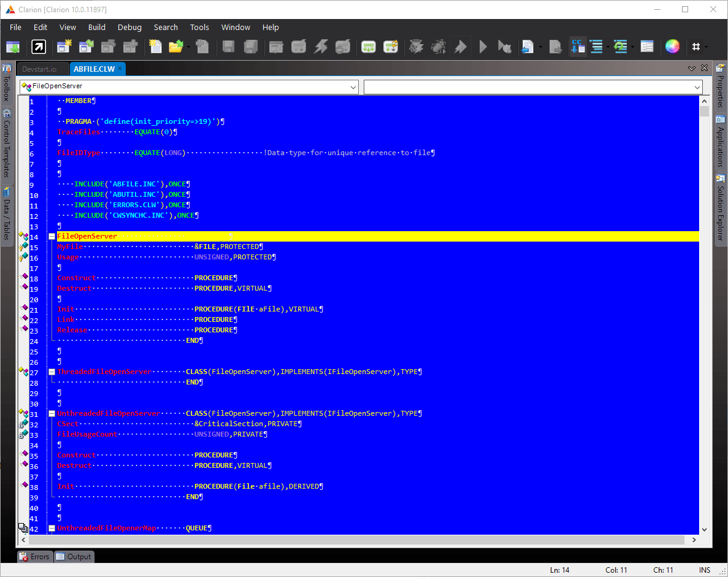Click the CC code-completion toolbar icon
The height and width of the screenshot is (577, 728).
coord(577,47)
